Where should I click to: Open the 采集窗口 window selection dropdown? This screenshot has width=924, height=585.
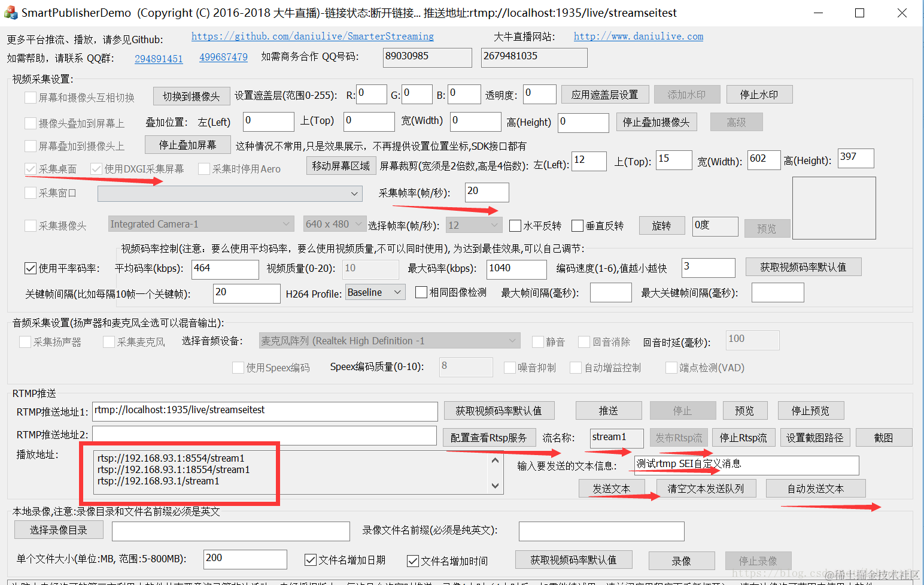(230, 193)
